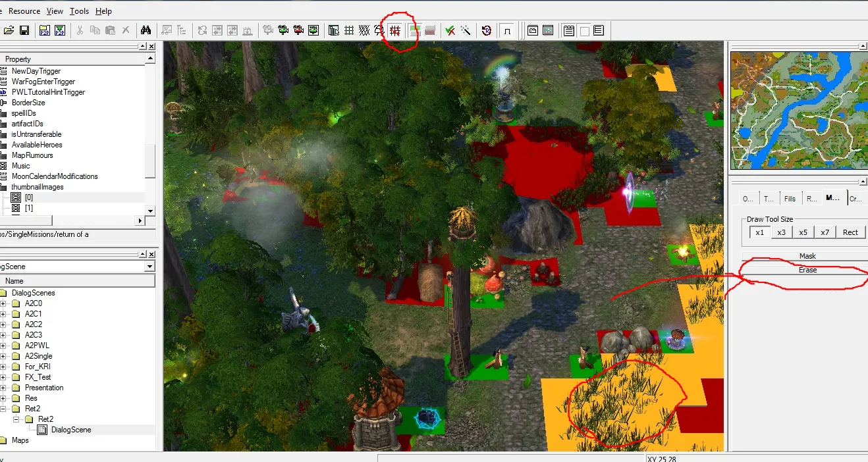Click the circular R reset icon
The image size is (868, 462).
pyautogui.click(x=487, y=30)
